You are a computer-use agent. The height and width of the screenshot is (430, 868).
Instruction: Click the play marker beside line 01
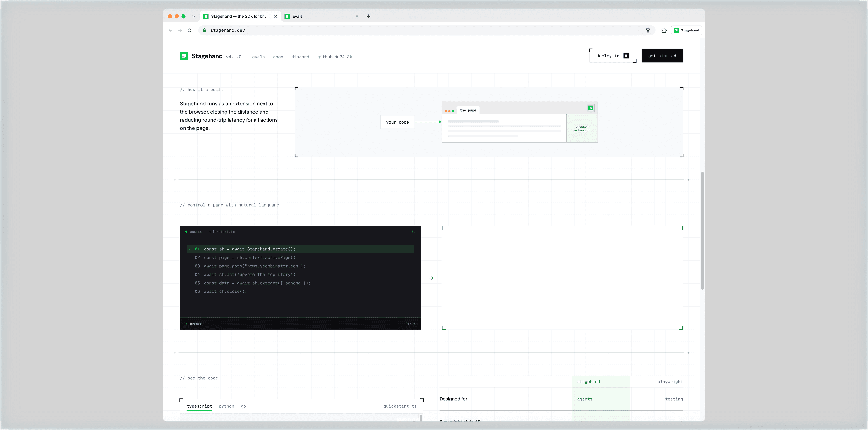[189, 249]
